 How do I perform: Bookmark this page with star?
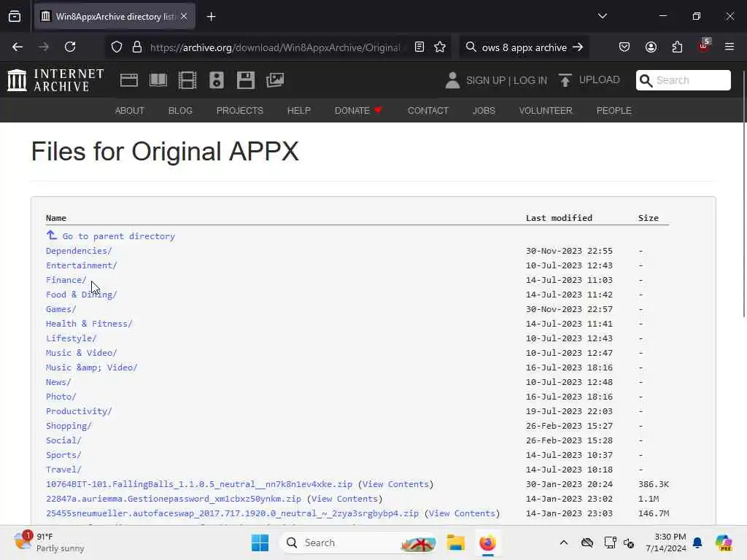point(440,47)
